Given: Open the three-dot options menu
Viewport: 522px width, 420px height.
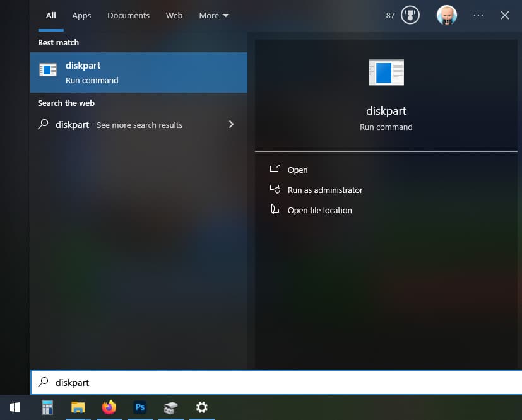Looking at the screenshot, I should (x=478, y=15).
